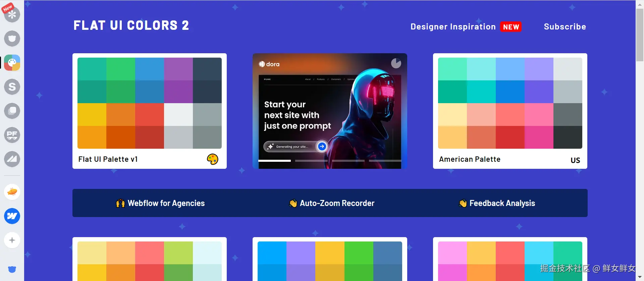The height and width of the screenshot is (281, 644).
Task: Pick the bright yellow swatch in Flat UI Palette v1
Action: point(92,115)
